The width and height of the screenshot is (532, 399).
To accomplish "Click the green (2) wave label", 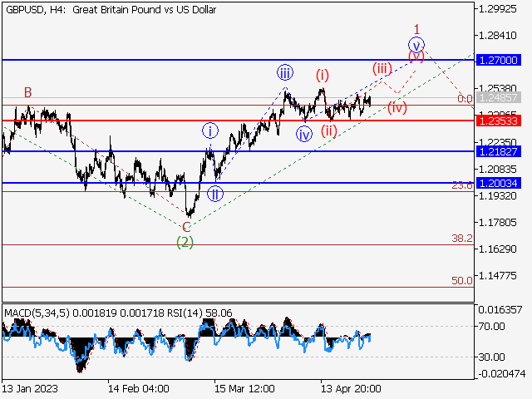I will coord(185,242).
